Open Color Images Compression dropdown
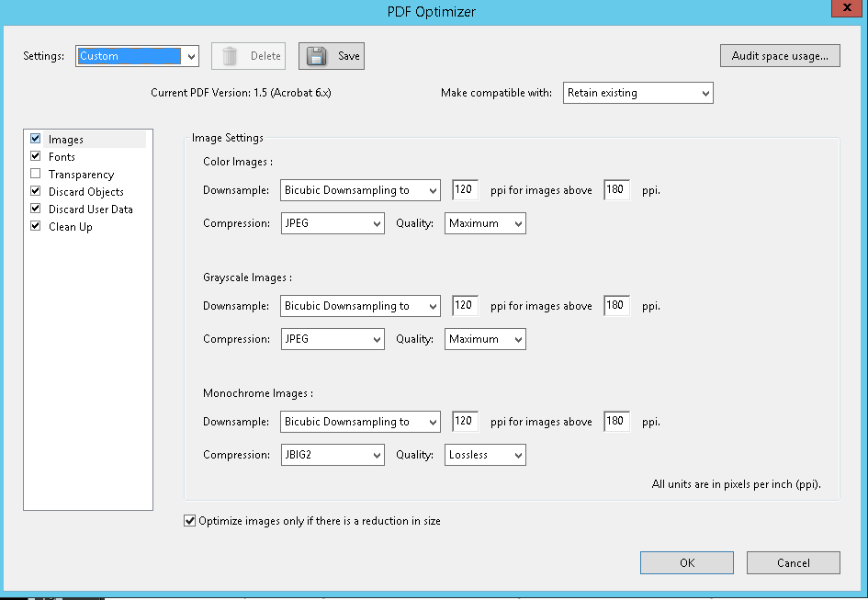 [333, 223]
